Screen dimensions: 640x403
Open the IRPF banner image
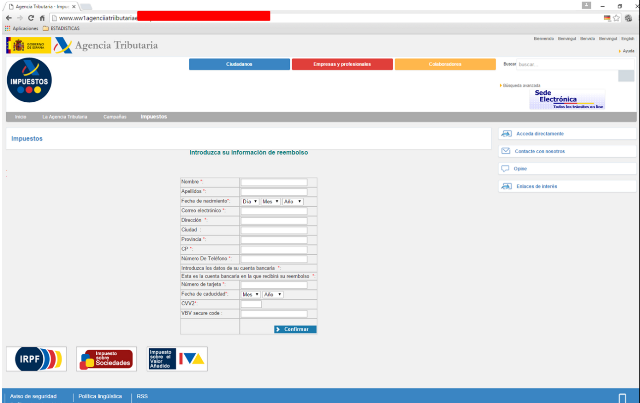pos(36,359)
